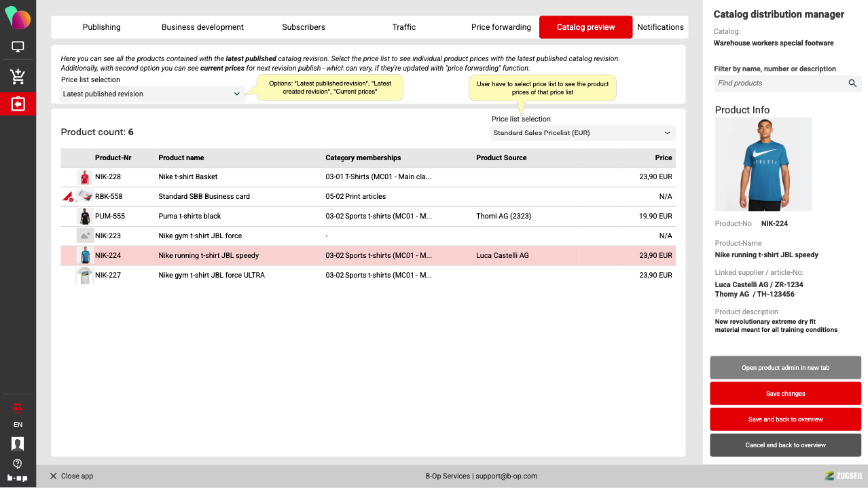Click the user profile icon in sidebar

[x=18, y=444]
